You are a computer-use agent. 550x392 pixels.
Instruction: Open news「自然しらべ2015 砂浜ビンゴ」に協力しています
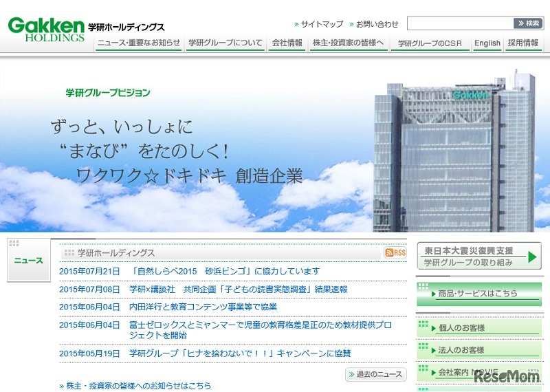[225, 271]
